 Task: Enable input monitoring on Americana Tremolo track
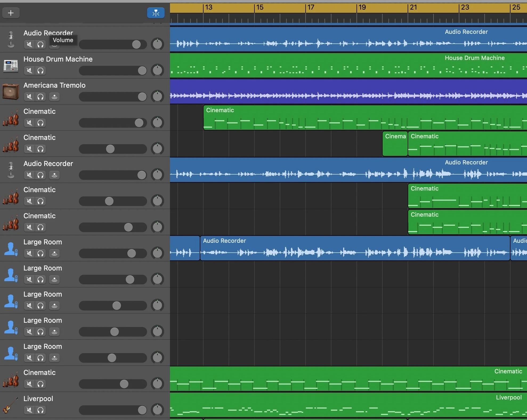click(54, 97)
